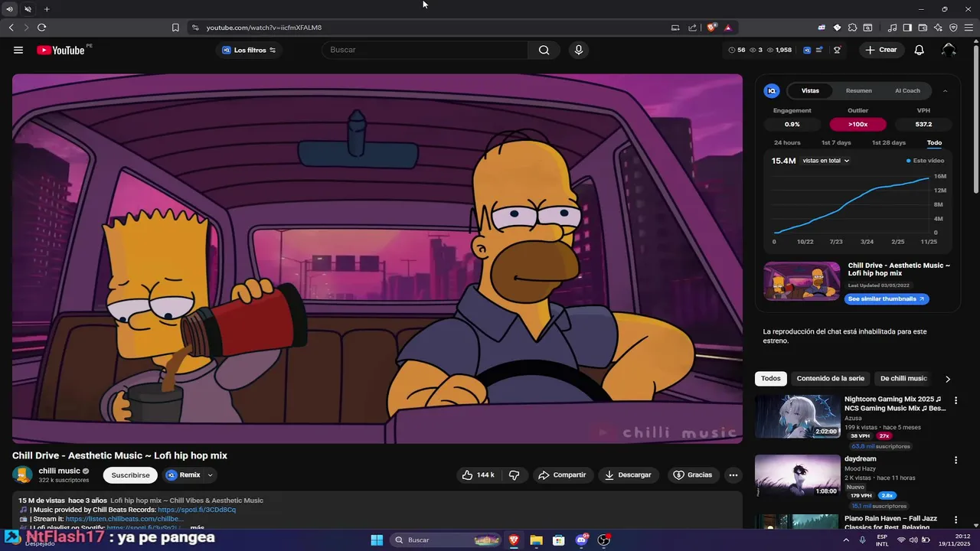Dislike the video with thumbs-down
Image resolution: width=980 pixels, height=551 pixels.
514,475
